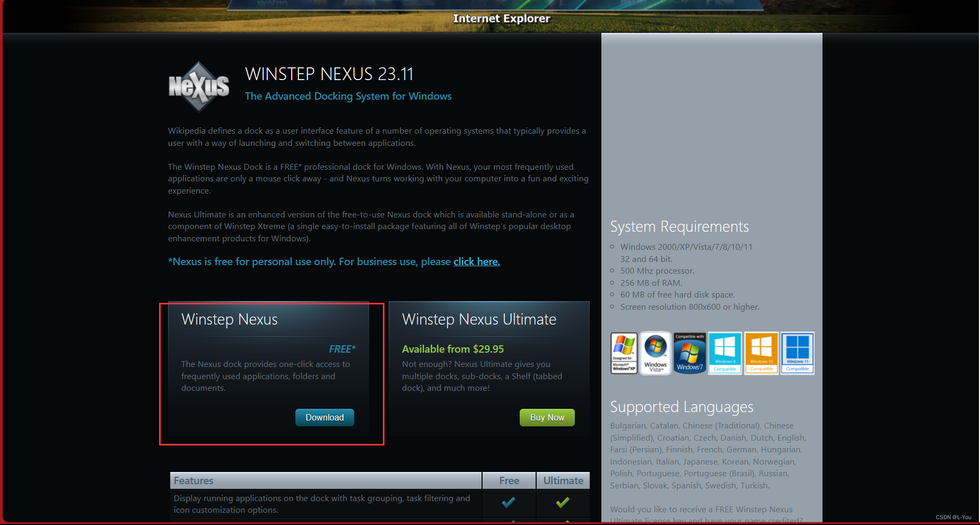Click the Winstep Nexus card title
980x525 pixels.
230,319
